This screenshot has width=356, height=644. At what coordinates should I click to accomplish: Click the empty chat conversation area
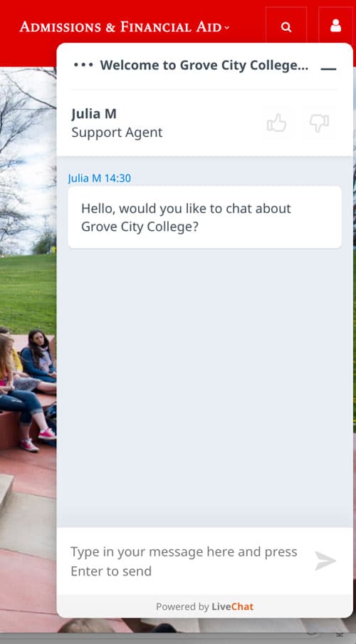(x=204, y=386)
